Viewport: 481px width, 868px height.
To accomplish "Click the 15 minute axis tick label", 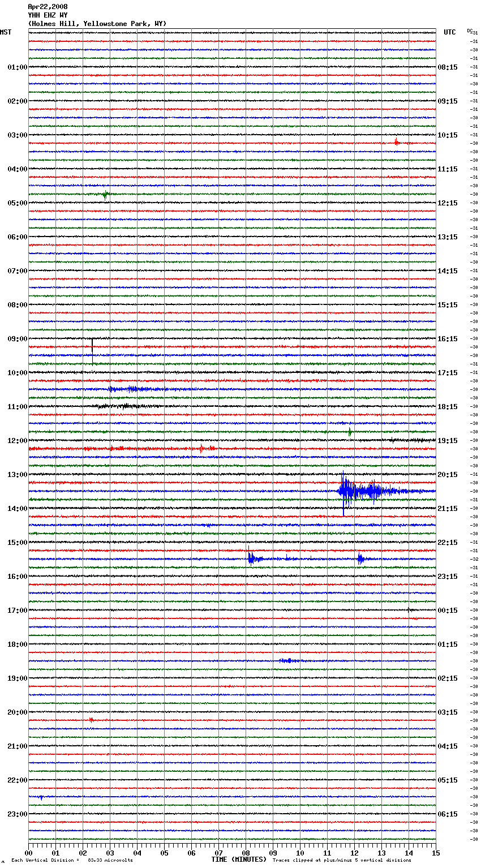I will (436, 853).
